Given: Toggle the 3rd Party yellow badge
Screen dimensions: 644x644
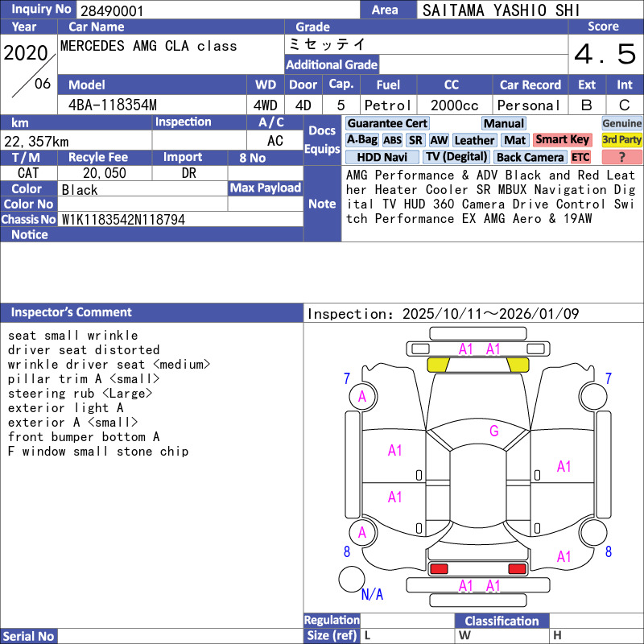Looking at the screenshot, I should (621, 140).
